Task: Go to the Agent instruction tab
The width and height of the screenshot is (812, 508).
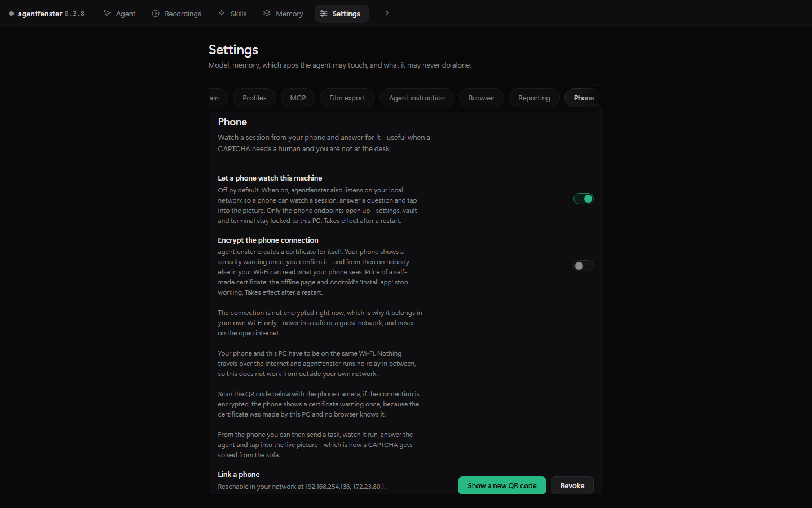Action: [417, 98]
